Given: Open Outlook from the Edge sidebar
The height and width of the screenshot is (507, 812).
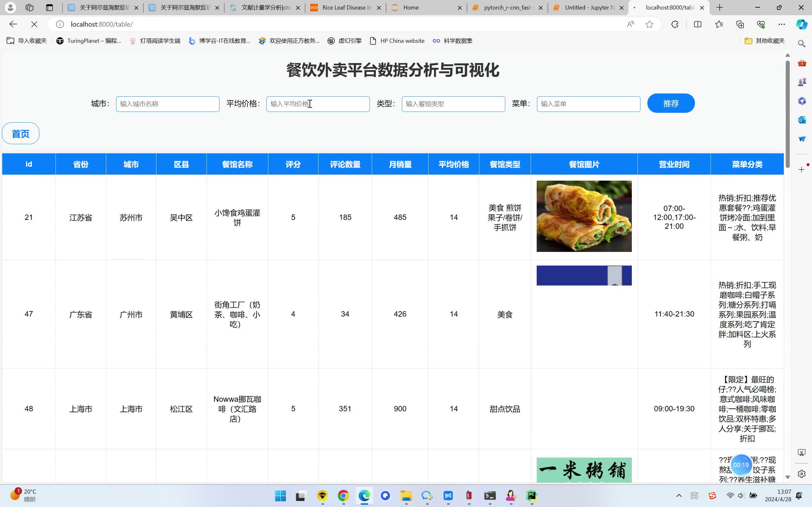Looking at the screenshot, I should coord(802,120).
